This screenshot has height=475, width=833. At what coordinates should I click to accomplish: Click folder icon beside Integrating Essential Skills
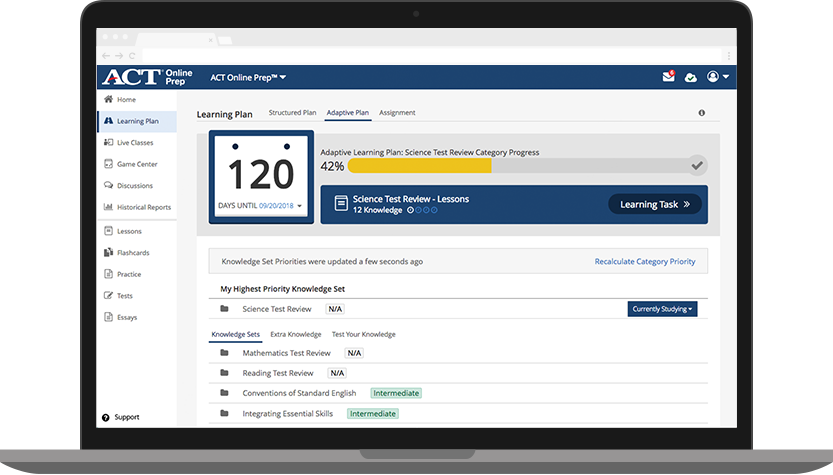tap(224, 413)
